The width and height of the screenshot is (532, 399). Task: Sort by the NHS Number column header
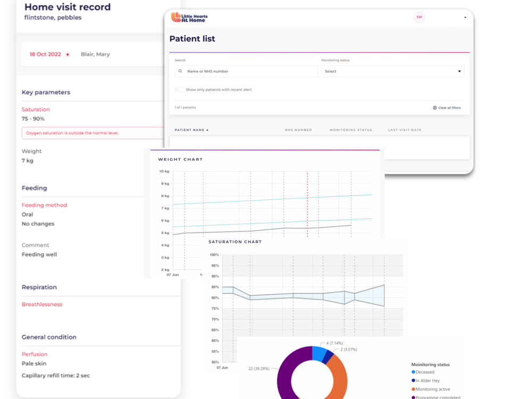click(298, 130)
